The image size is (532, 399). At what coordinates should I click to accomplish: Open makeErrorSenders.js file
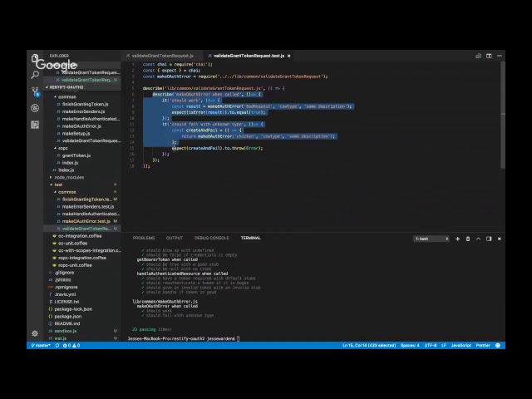coord(83,111)
